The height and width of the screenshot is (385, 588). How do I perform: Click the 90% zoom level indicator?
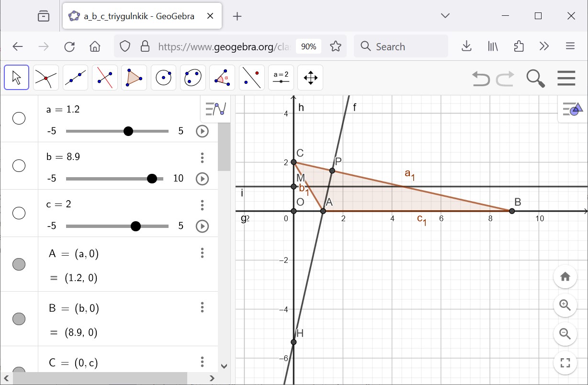click(309, 46)
